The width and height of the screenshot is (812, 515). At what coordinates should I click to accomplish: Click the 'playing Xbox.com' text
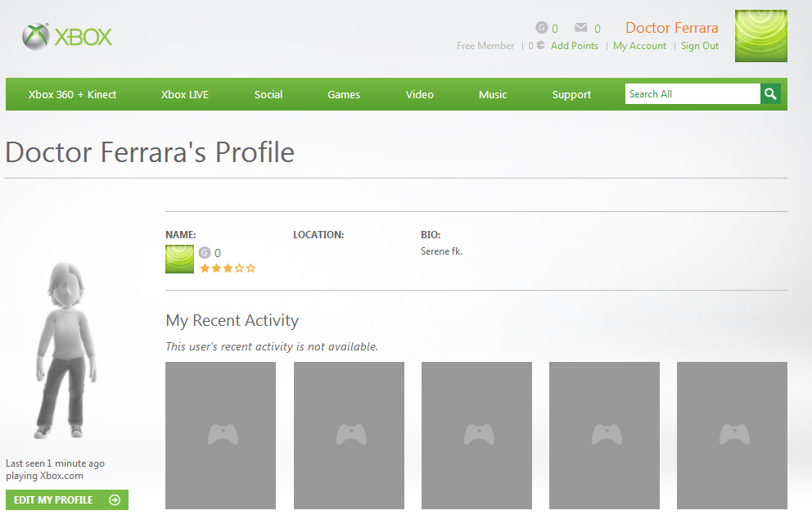click(44, 476)
